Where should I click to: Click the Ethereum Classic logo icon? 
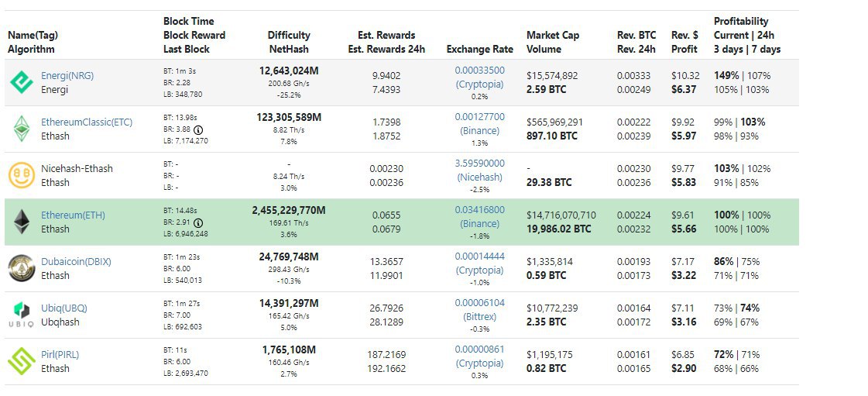click(x=22, y=129)
